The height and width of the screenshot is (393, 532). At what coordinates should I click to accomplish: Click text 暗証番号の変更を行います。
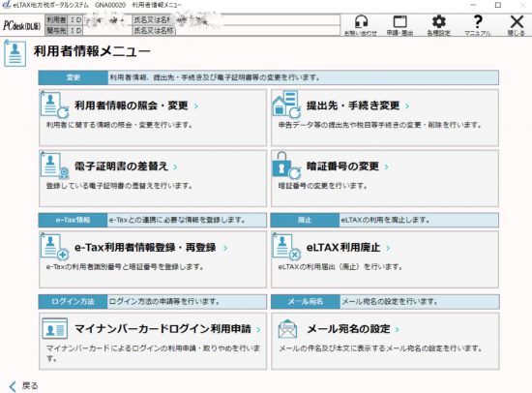323,186
